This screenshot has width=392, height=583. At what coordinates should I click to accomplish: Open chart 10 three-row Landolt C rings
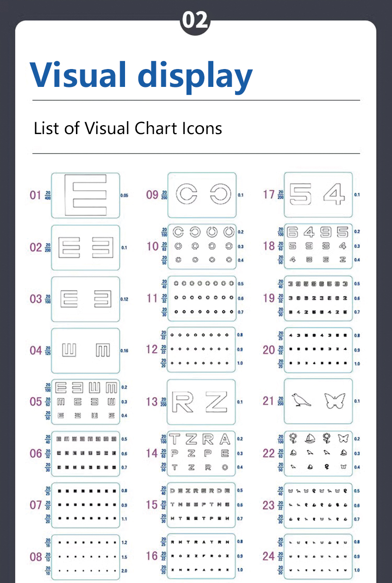[202, 246]
